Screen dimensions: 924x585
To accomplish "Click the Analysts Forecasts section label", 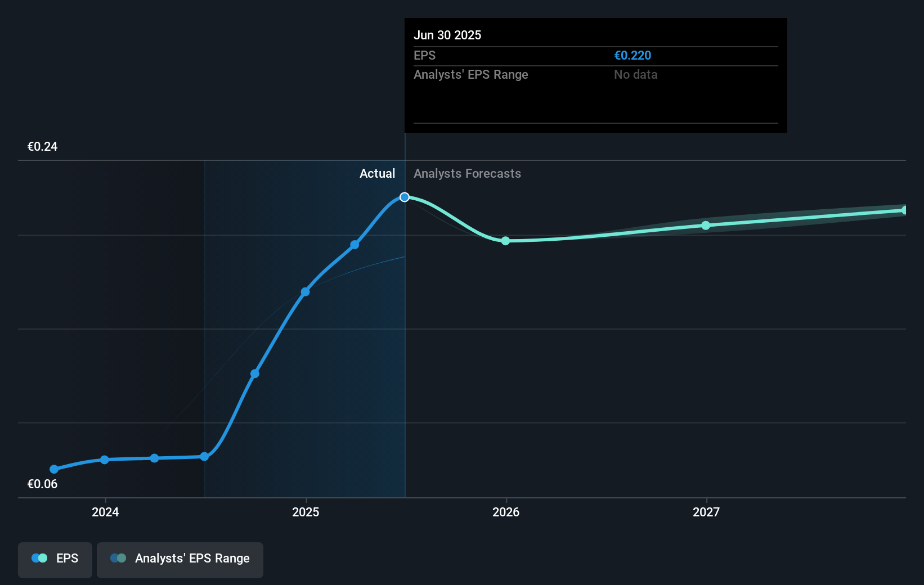I will (467, 174).
